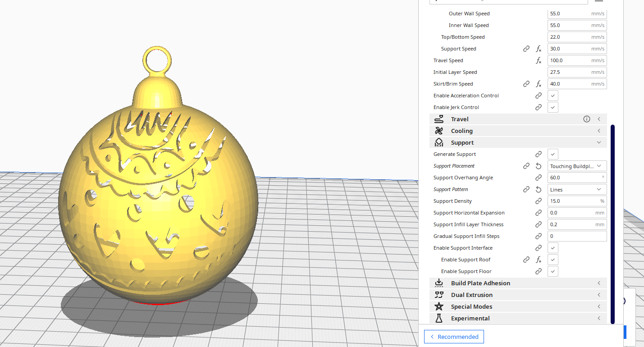Collapse the Support section
This screenshot has height=347, width=644.
pyautogui.click(x=598, y=142)
